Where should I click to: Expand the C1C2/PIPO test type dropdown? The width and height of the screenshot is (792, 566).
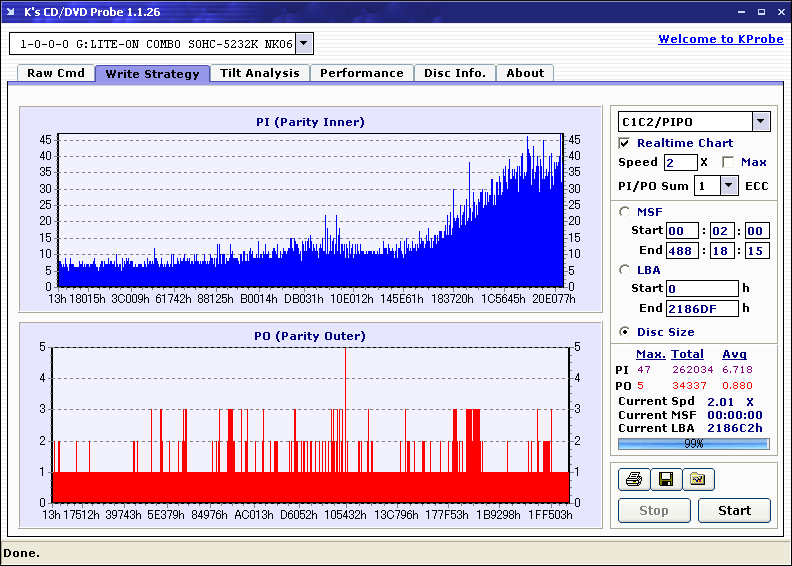[x=760, y=121]
